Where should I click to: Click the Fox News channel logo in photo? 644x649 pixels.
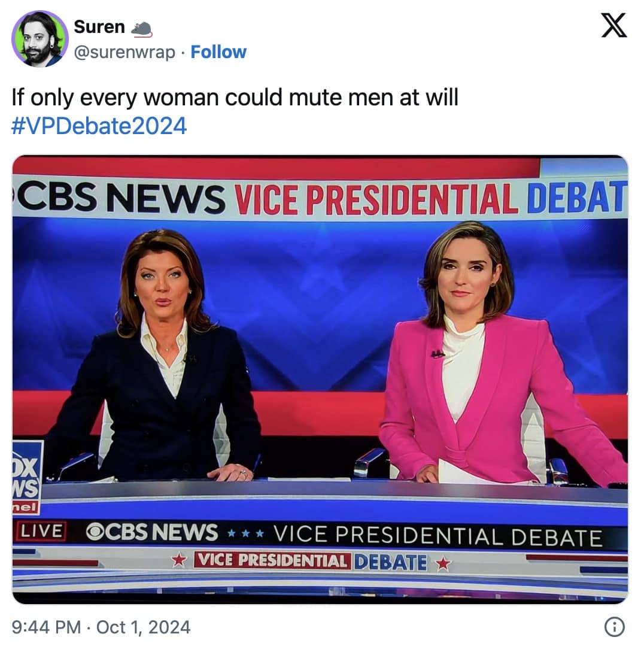click(27, 478)
